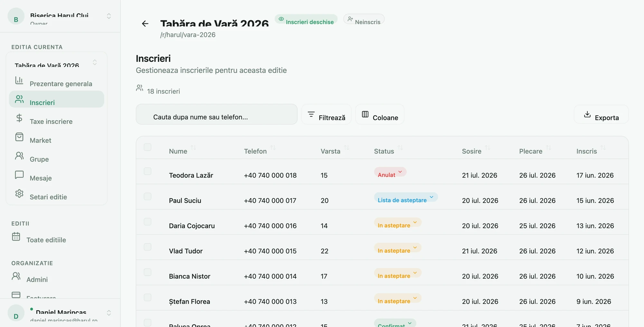Viewport: 644px width, 327px height.
Task: Click the download icon in Exporta button
Action: 587,114
